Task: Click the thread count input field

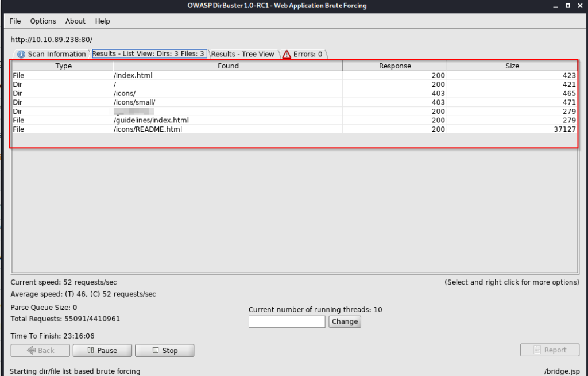Action: (x=287, y=322)
